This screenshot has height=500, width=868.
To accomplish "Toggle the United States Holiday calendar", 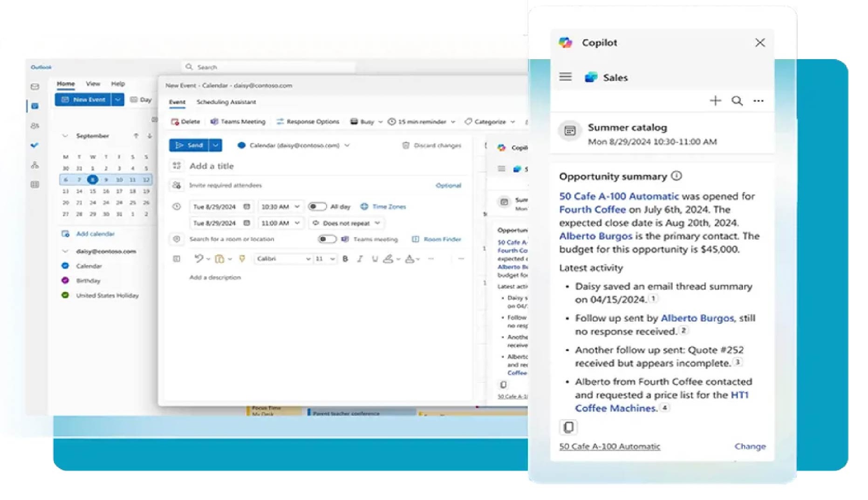I will coord(65,295).
